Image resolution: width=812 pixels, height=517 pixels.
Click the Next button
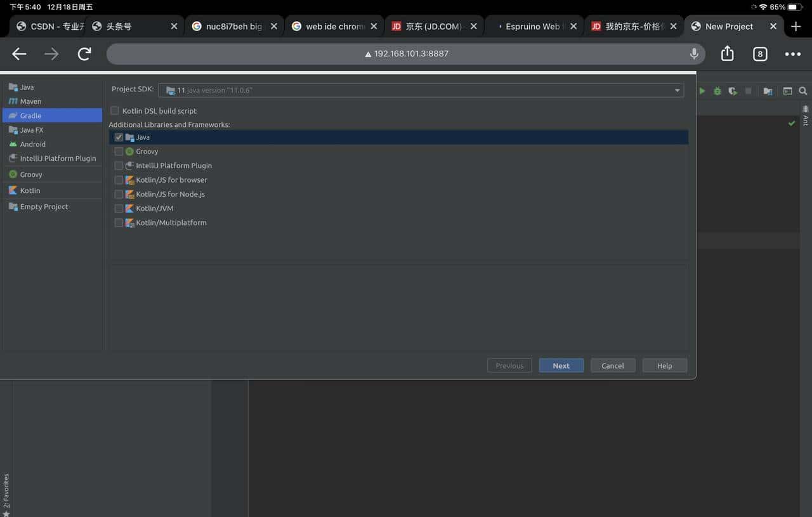coord(561,365)
